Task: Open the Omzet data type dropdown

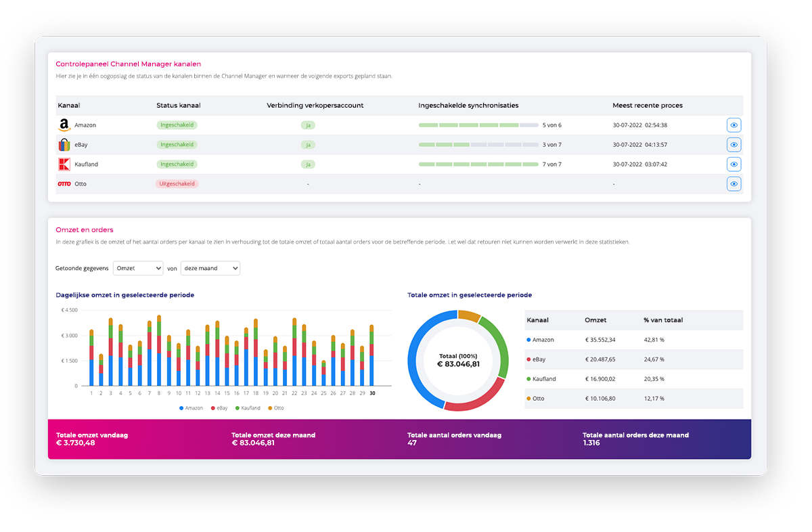Action: tap(138, 268)
